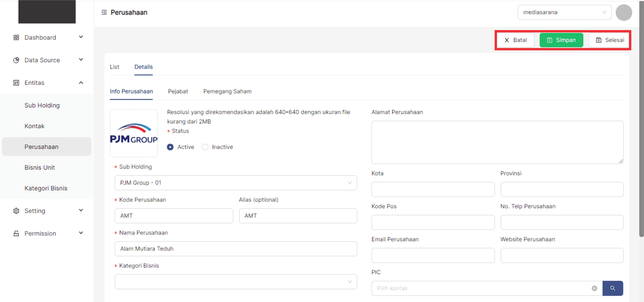The width and height of the screenshot is (644, 302).
Task: Switch to the Pemegang Saham tab
Action: click(x=227, y=91)
